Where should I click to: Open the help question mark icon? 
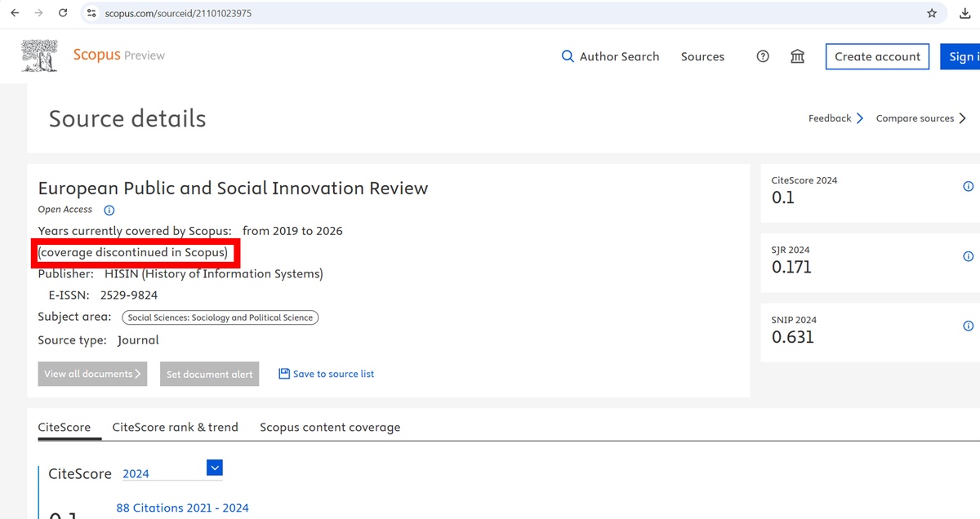click(x=763, y=56)
